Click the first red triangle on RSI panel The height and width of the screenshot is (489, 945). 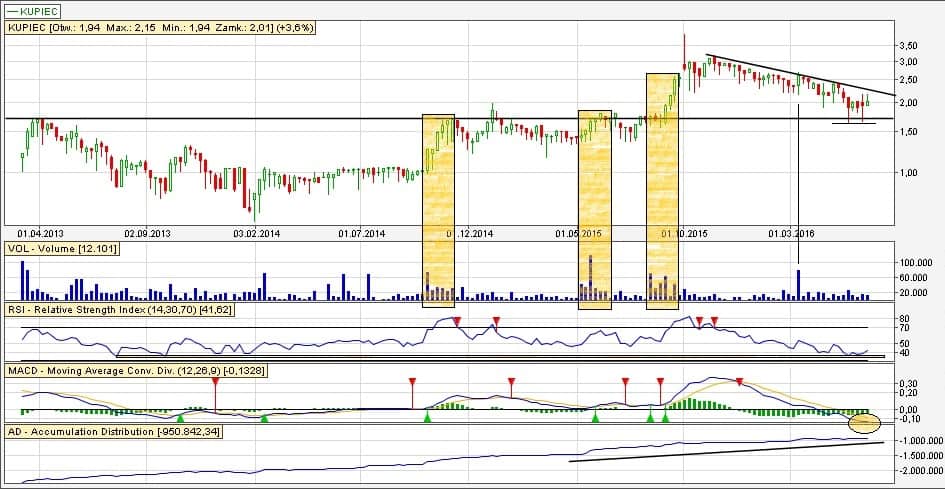click(x=457, y=321)
